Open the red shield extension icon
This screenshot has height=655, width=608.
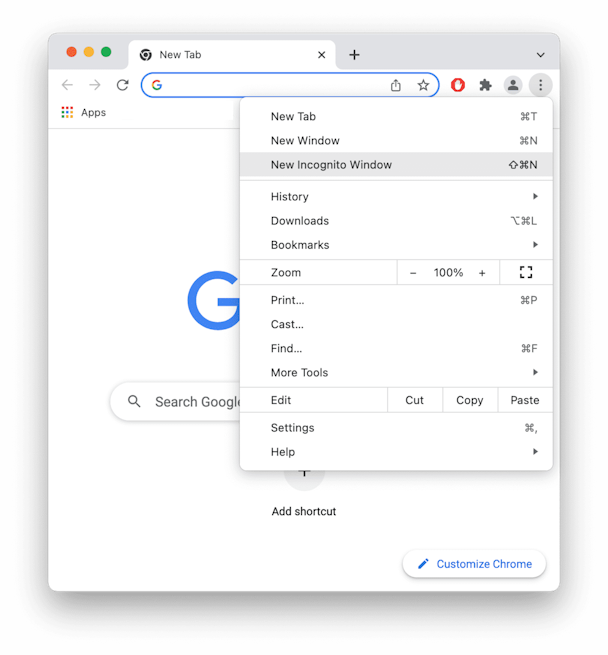(458, 85)
